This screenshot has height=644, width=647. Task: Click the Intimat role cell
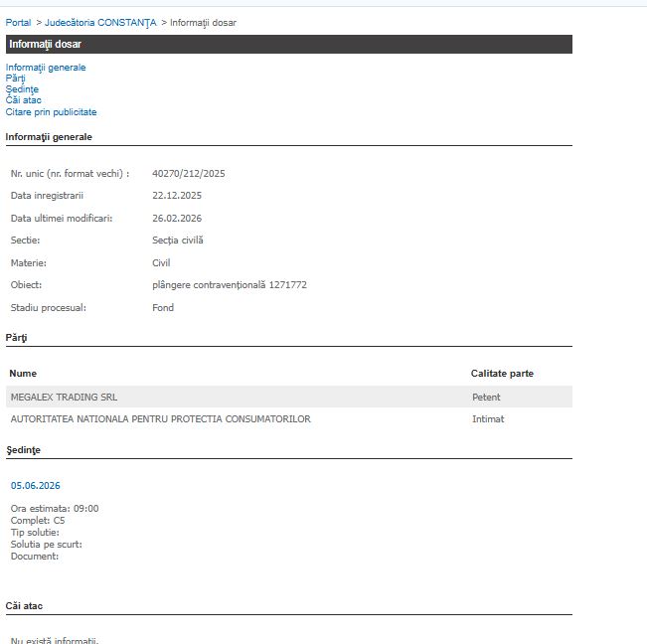[488, 419]
